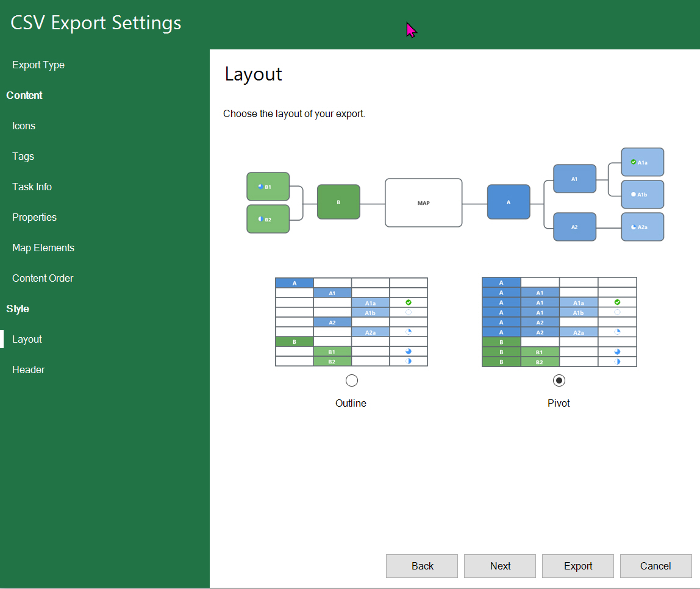Click the Pivot table preview thumbnail
The width and height of the screenshot is (700, 589).
coord(559,322)
